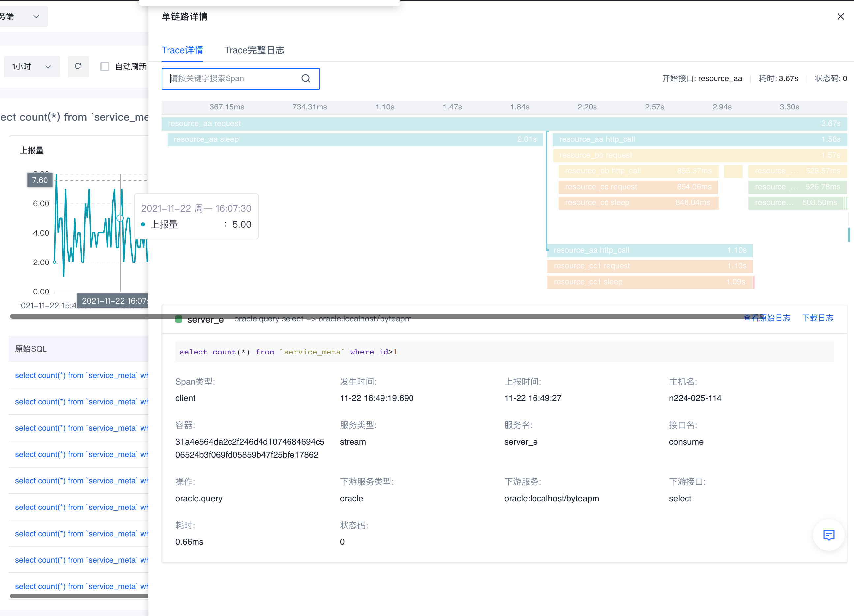Screen dimensions: 854x616
Task: Click the 367.15ms timeline tick label
Action: [227, 107]
